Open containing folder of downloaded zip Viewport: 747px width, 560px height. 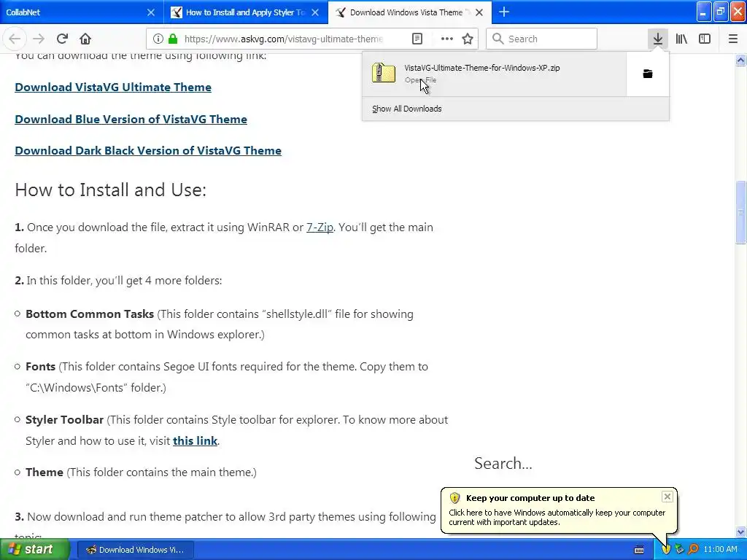tap(648, 74)
